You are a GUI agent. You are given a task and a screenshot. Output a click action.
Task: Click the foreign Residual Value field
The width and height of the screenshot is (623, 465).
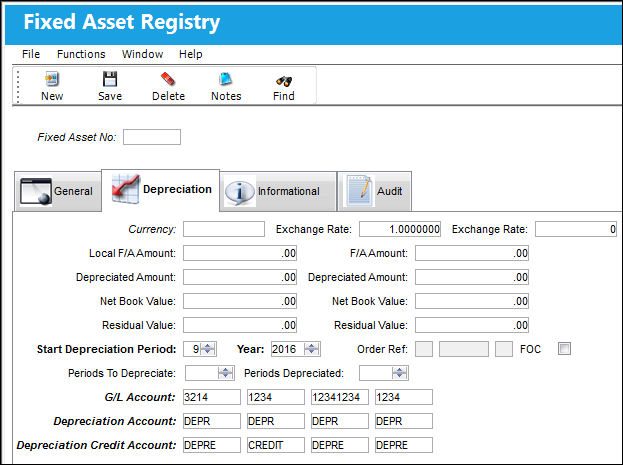(x=472, y=325)
